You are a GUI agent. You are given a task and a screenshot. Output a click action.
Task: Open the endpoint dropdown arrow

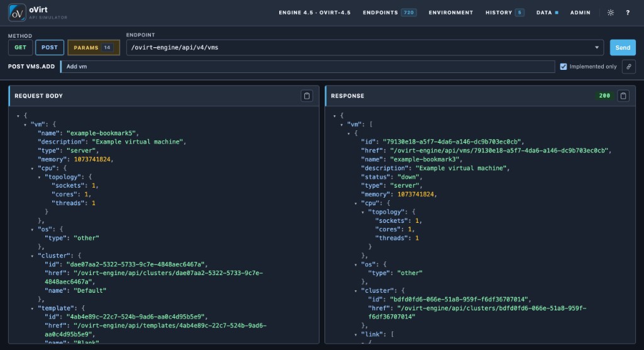coord(597,48)
